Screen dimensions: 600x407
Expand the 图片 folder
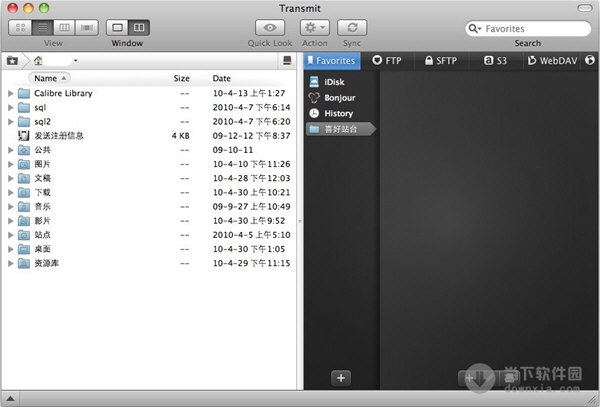pos(11,164)
